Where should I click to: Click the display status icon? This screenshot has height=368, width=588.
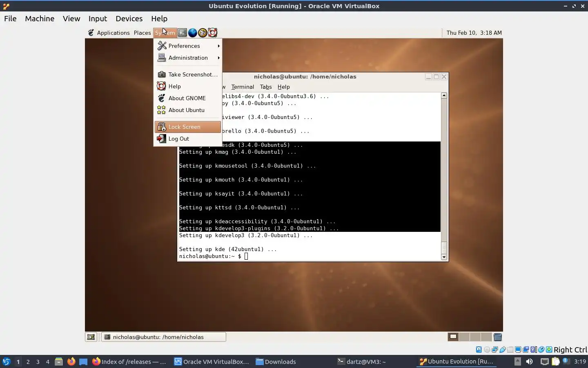pyautogui.click(x=518, y=350)
